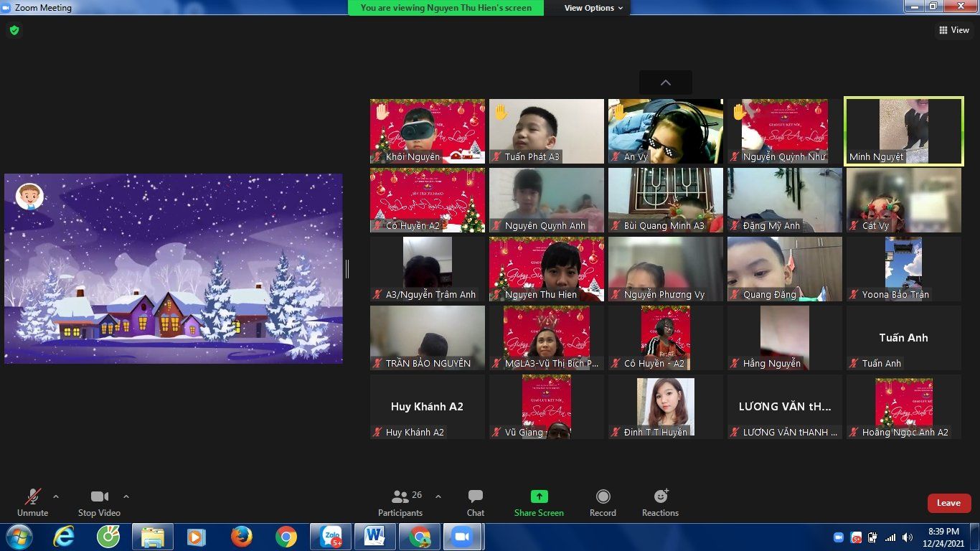Unmute the microphone
The height and width of the screenshot is (551, 980).
32,502
